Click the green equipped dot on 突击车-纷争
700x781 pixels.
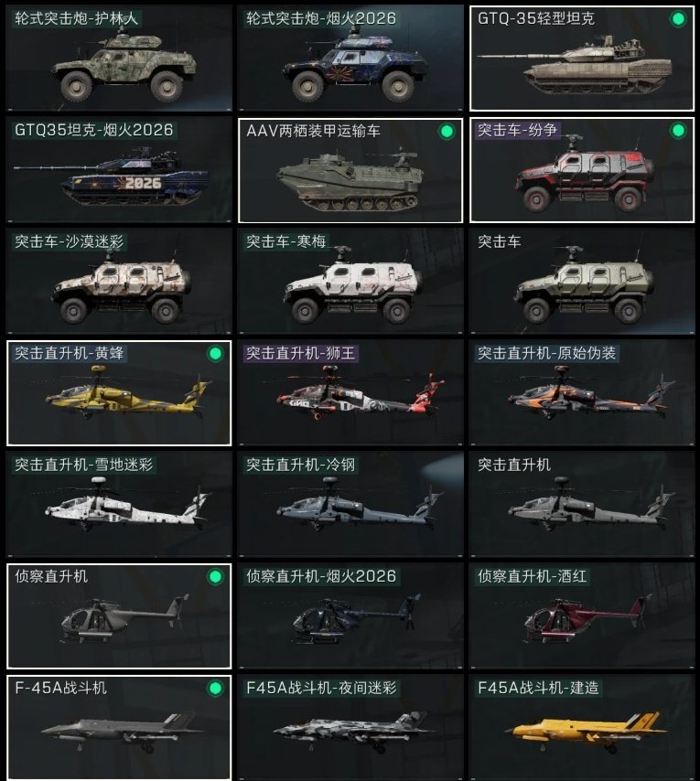click(677, 131)
